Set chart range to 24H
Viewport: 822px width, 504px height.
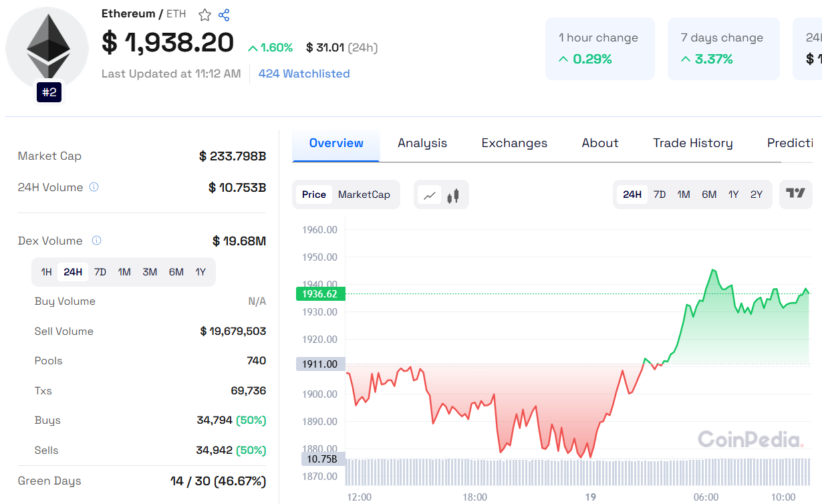pyautogui.click(x=632, y=195)
